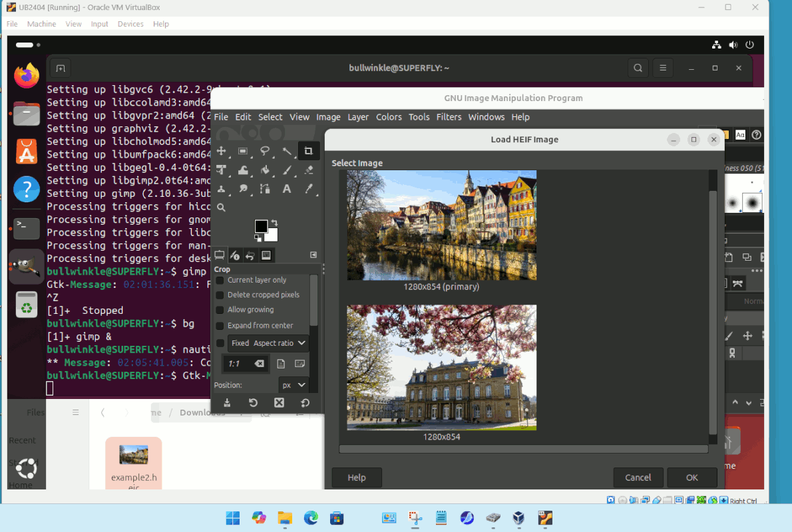Switch to the Undo History tab
This screenshot has height=532, width=792.
pyautogui.click(x=250, y=255)
